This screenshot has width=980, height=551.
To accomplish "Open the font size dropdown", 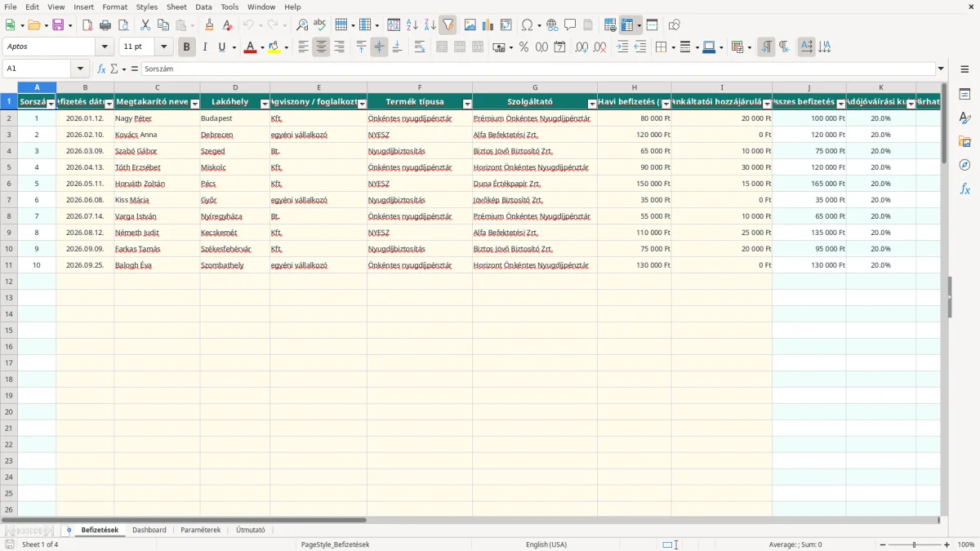I will [x=164, y=47].
